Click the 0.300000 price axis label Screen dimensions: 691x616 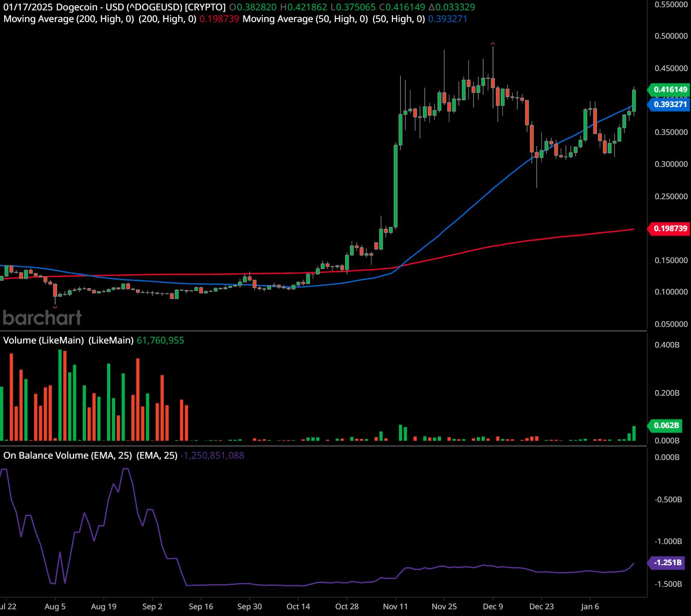tap(671, 164)
